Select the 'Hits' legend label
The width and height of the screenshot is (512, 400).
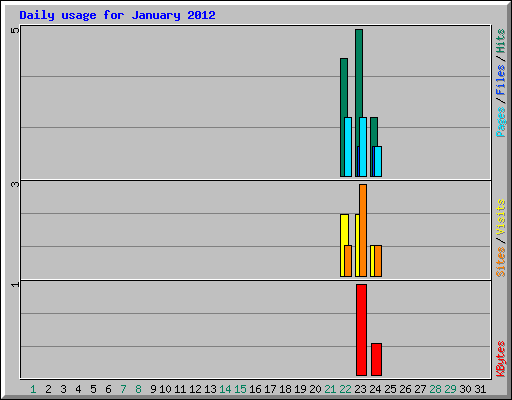tap(501, 41)
